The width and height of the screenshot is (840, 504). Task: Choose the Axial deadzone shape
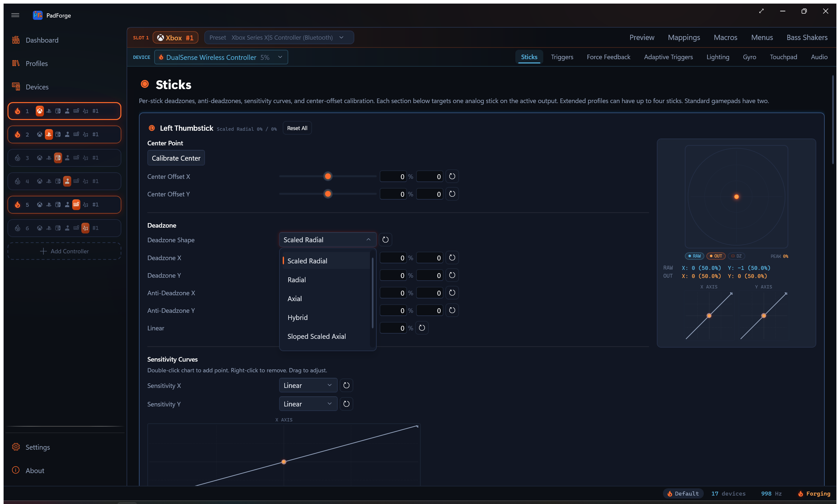(326, 298)
